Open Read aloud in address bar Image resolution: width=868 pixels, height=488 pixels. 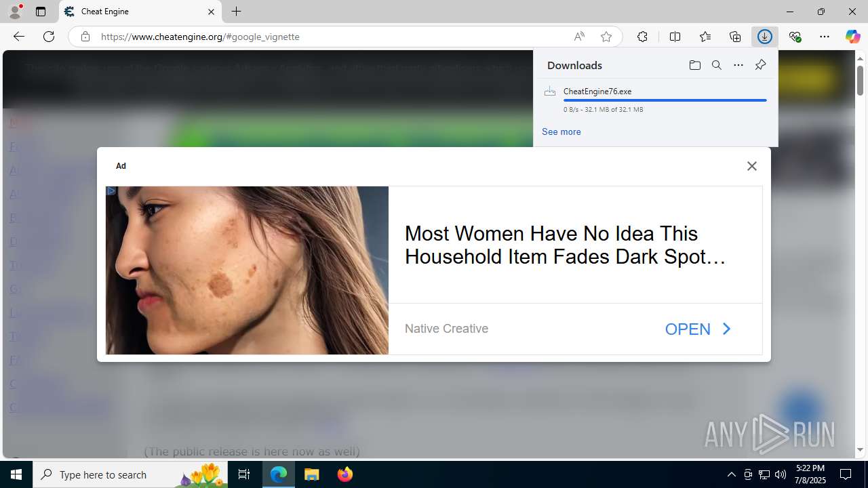[579, 37]
